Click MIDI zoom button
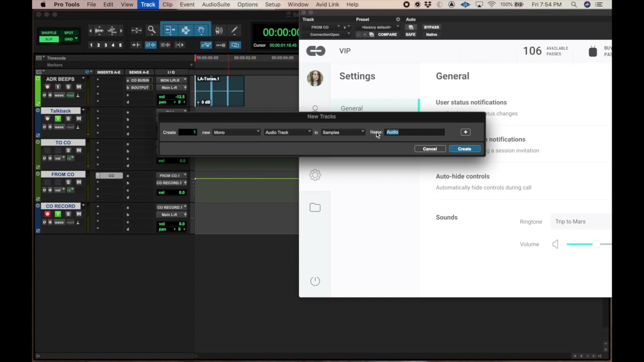The image size is (644, 362). point(112,31)
